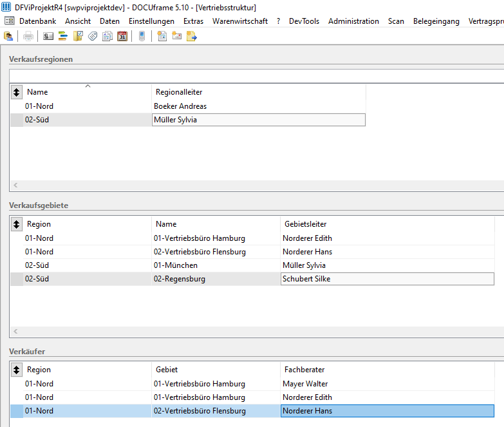504x427 pixels.
Task: Click the price tag toolbar icon
Action: [x=93, y=36]
